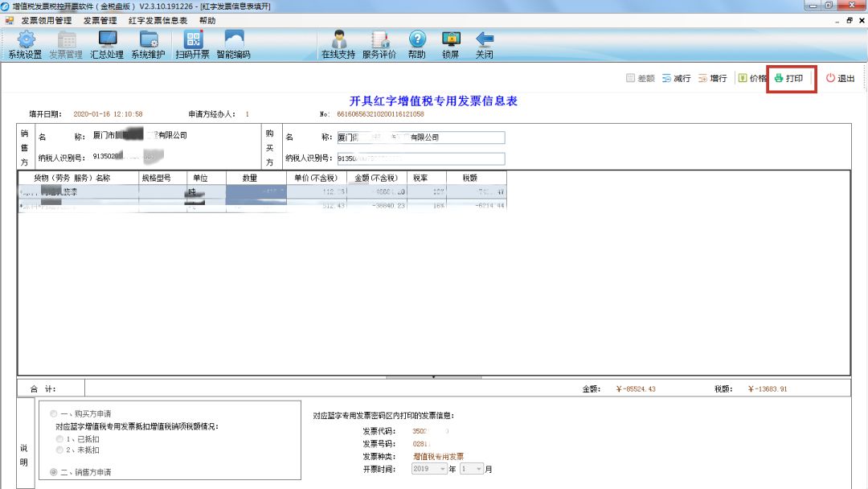The image size is (868, 489).
Task: Open 系统设置 from the main toolbar
Action: pos(26,44)
